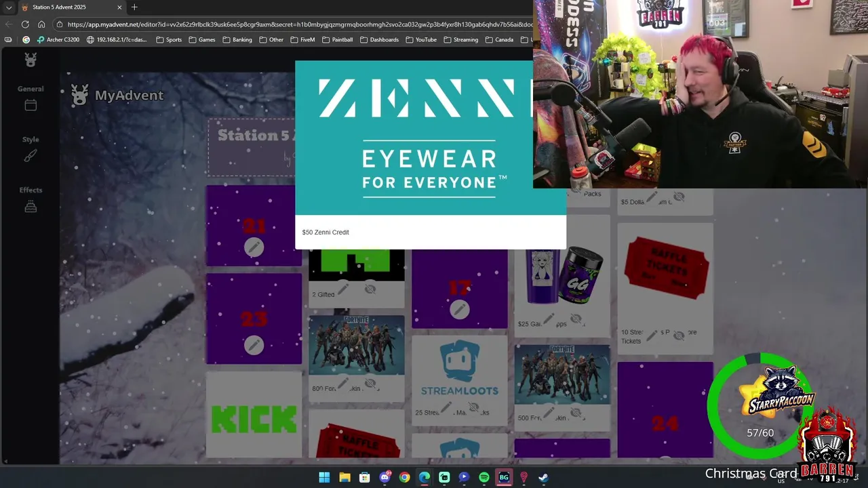Edit door 17 with its pencil
This screenshot has height=488, width=868.
coord(460,309)
